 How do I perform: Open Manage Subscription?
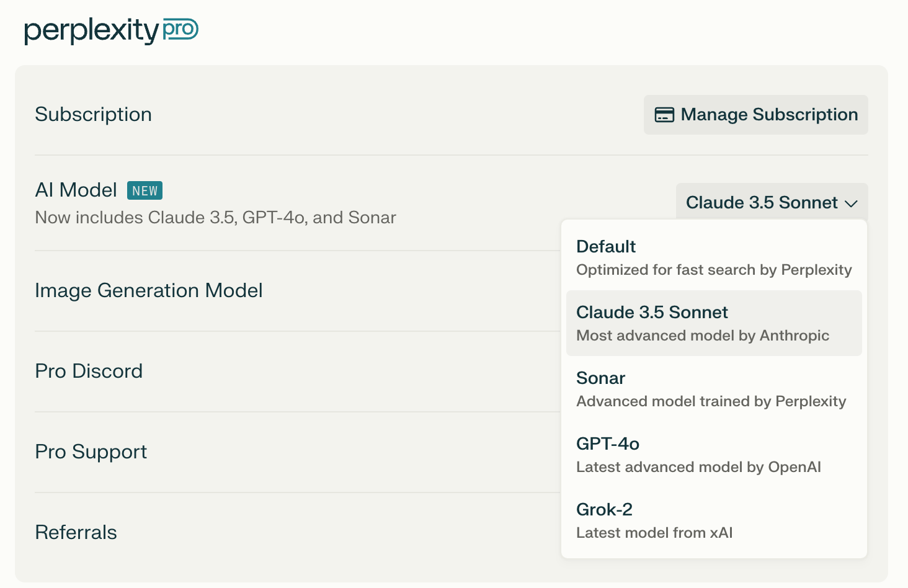click(x=755, y=115)
